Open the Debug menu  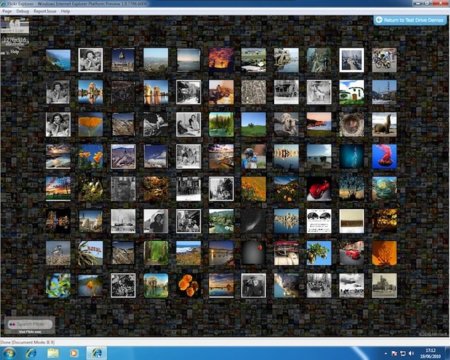click(x=22, y=11)
